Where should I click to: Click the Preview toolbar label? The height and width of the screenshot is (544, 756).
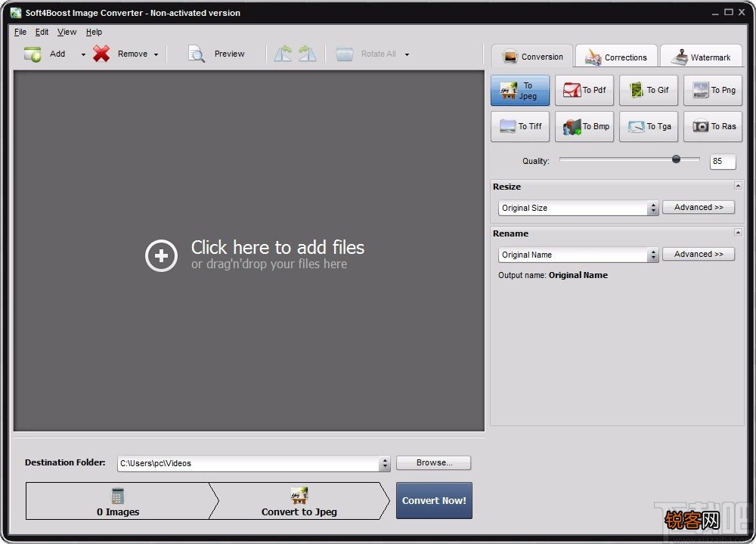(230, 54)
